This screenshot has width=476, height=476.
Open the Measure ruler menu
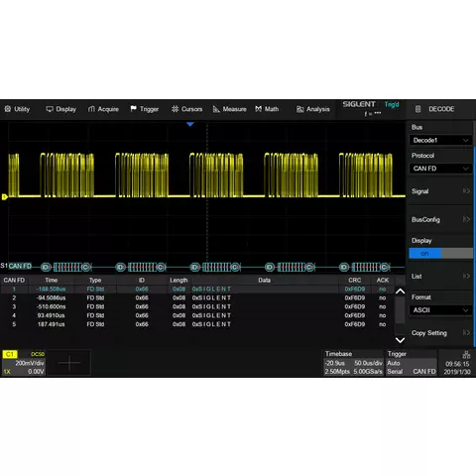pyautogui.click(x=216, y=109)
